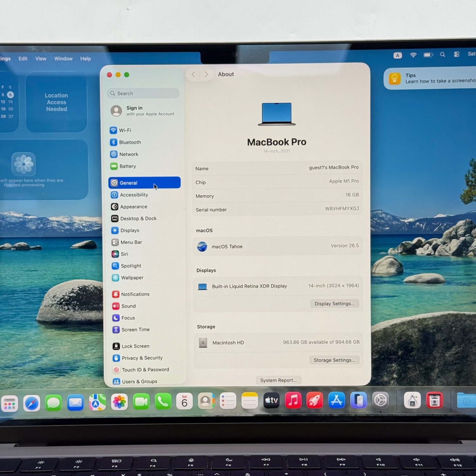
Task: Launch Photo Booth from the Dock
Action: tap(434, 400)
